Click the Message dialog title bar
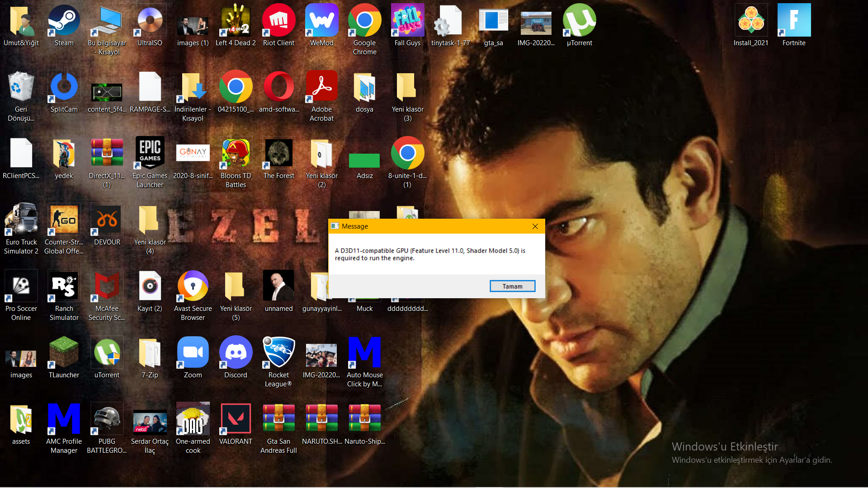 coord(429,226)
